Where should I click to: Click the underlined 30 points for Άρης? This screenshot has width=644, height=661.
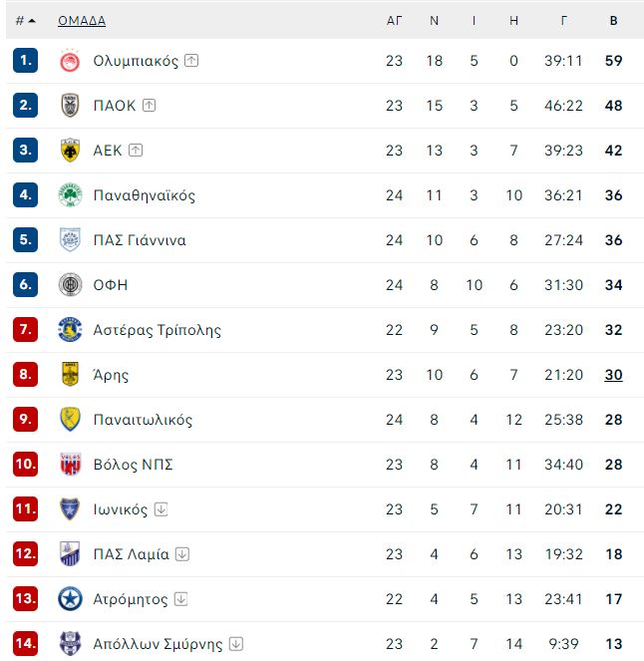click(x=614, y=374)
